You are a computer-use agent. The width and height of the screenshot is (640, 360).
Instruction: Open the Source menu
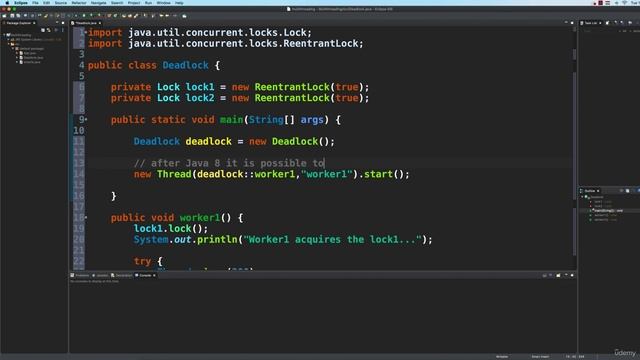pos(61,3)
